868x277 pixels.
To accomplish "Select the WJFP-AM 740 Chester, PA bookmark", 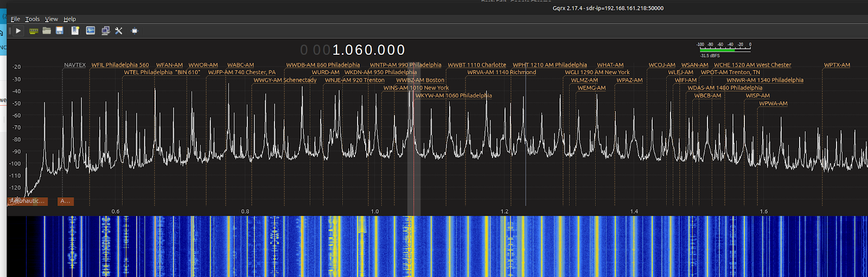I will [241, 73].
